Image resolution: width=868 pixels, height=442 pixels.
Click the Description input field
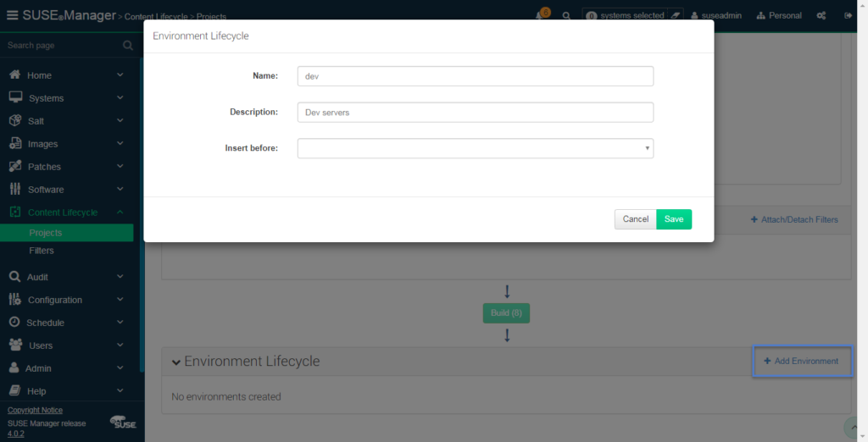pyautogui.click(x=476, y=113)
